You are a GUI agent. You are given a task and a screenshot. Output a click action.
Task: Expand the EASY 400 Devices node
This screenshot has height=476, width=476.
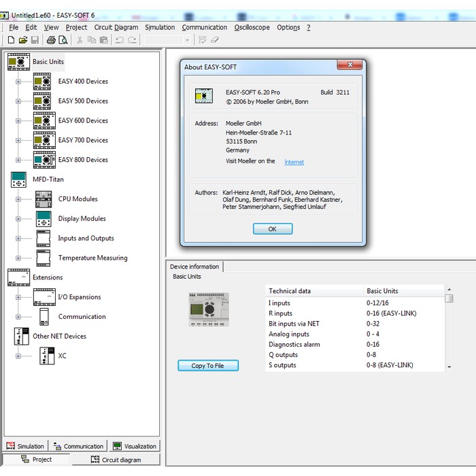[18, 82]
